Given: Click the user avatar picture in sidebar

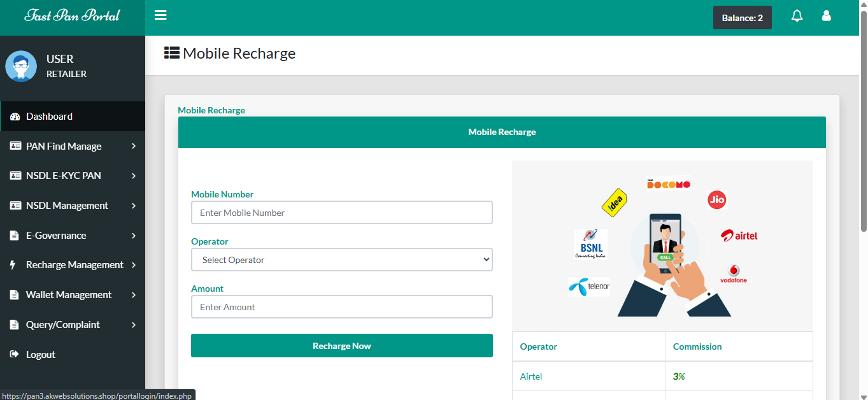Looking at the screenshot, I should point(21,66).
